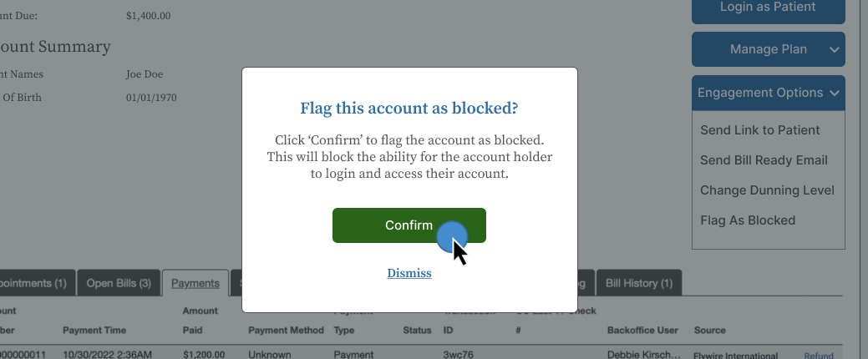
Task: Expand the Manage Plan dropdown arrow
Action: (x=834, y=50)
